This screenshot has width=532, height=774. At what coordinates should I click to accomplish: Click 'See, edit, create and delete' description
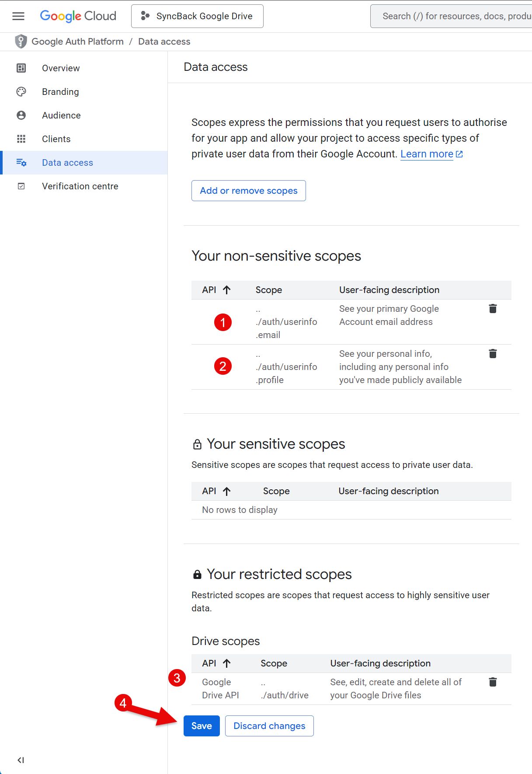(x=396, y=689)
